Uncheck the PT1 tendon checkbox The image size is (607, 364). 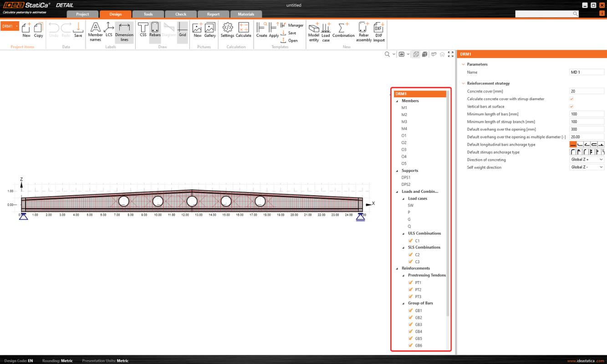[410, 283]
